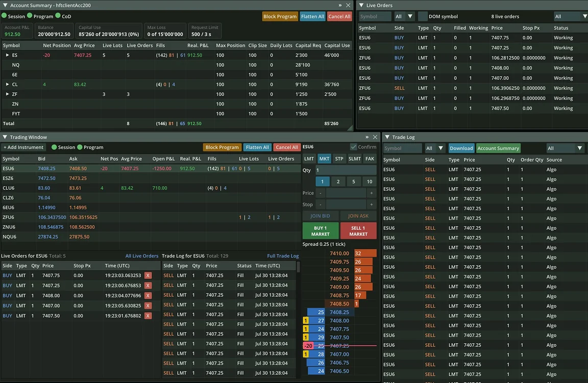
Task: Cancel the BUY order at 7407.75
Action: click(148, 275)
